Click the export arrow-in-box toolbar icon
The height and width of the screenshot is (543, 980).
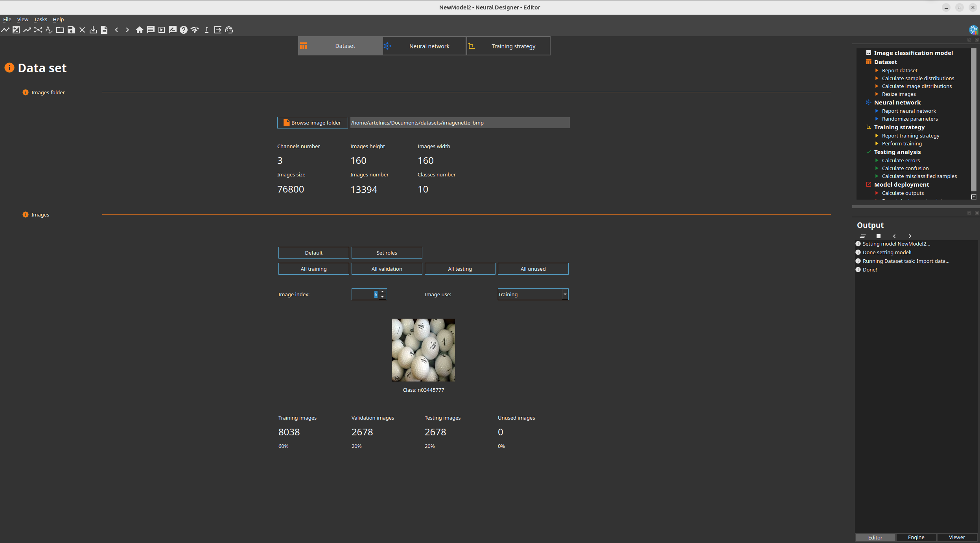218,30
